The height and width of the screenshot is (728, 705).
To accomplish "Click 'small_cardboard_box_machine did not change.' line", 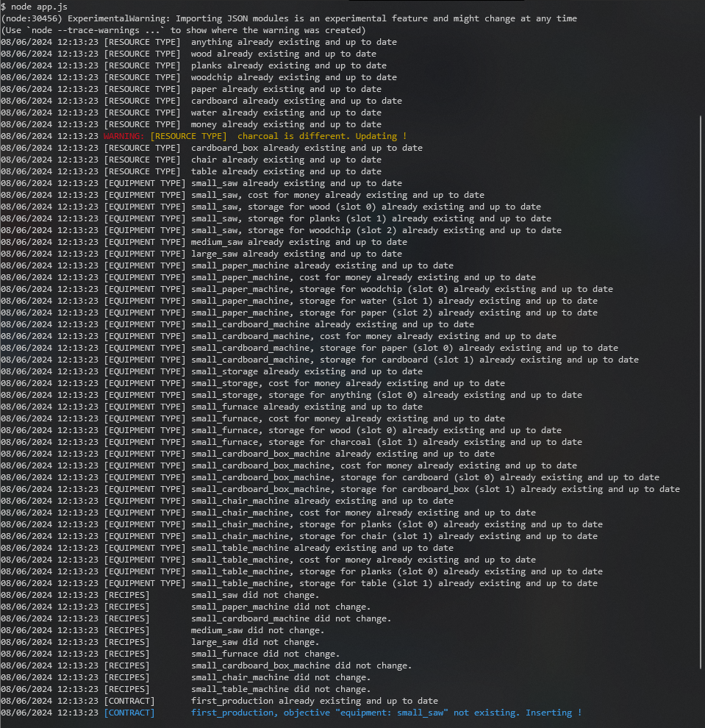I will pyautogui.click(x=207, y=665).
